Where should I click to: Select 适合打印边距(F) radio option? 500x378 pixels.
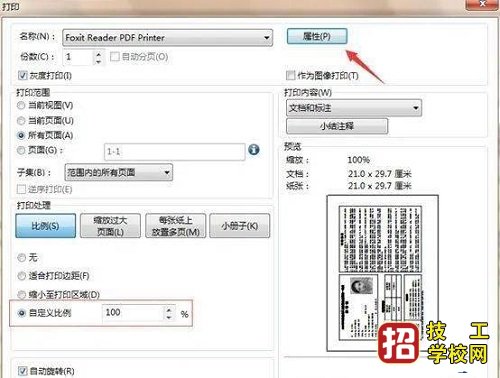21,276
